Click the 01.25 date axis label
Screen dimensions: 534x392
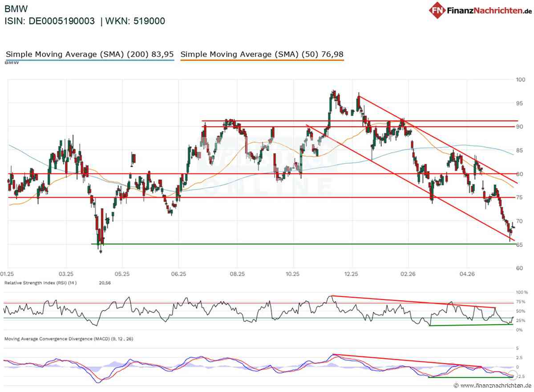point(8,275)
